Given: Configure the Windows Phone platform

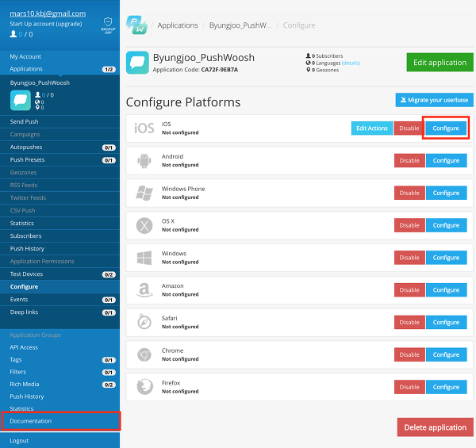Looking at the screenshot, I should pyautogui.click(x=446, y=193).
